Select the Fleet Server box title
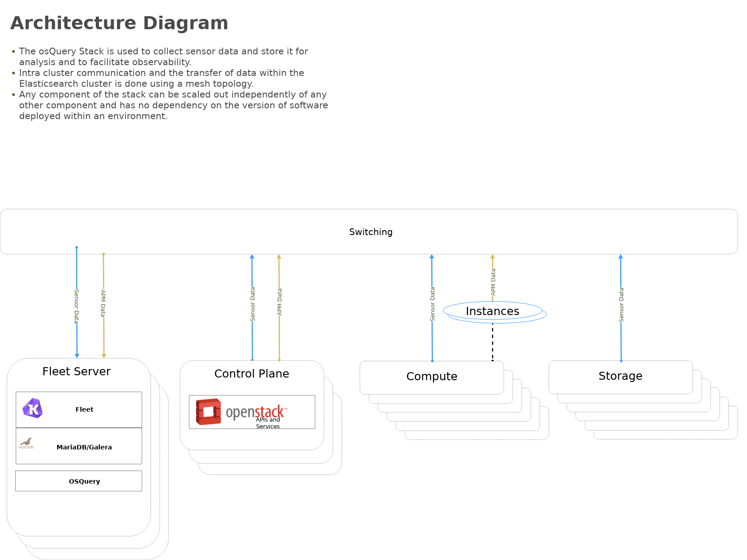 pyautogui.click(x=76, y=372)
